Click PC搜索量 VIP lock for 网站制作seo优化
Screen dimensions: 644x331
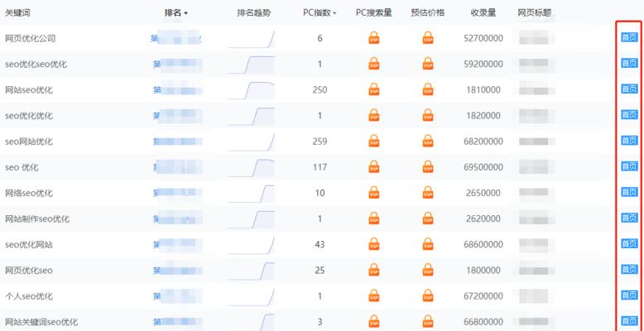(x=374, y=218)
